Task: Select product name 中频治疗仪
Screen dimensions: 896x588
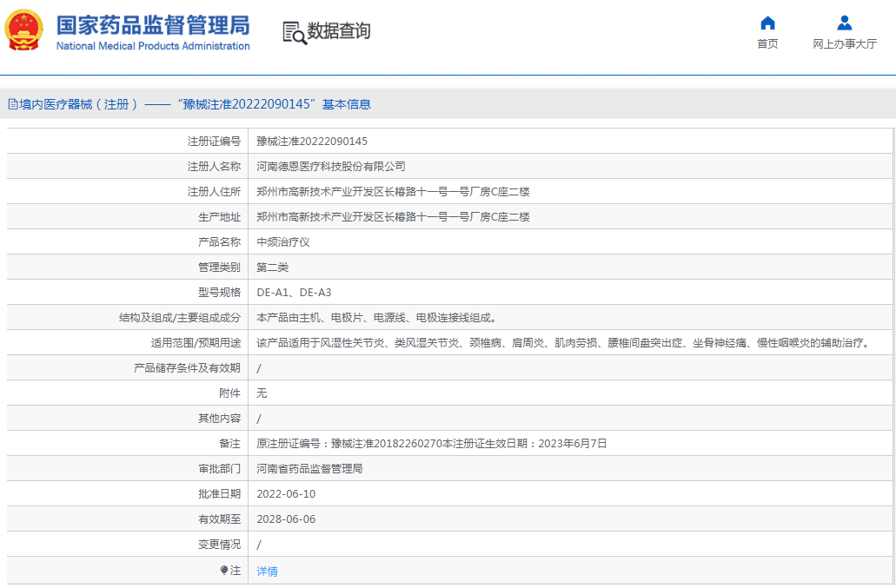Action: coord(282,242)
